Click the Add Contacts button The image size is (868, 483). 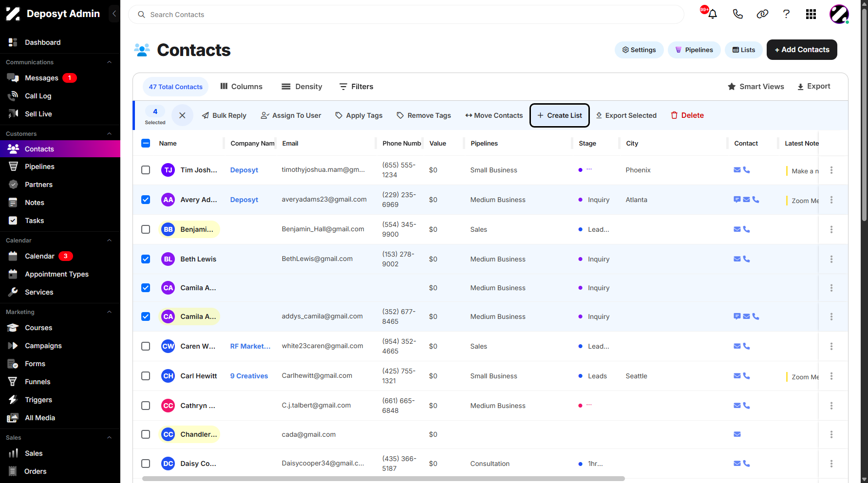point(802,50)
